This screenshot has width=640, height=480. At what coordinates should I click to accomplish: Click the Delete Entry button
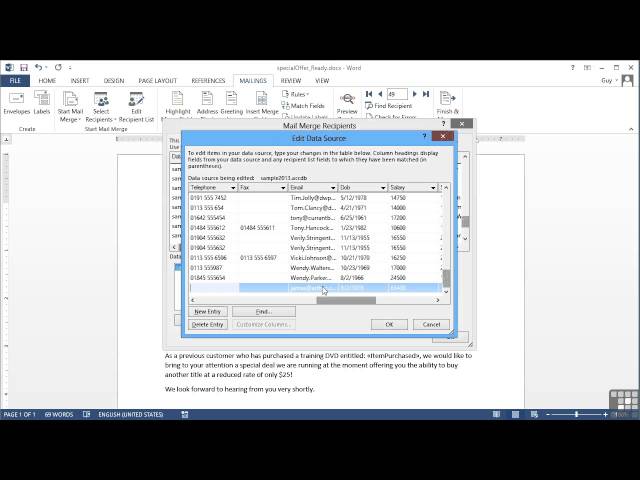pyautogui.click(x=208, y=324)
